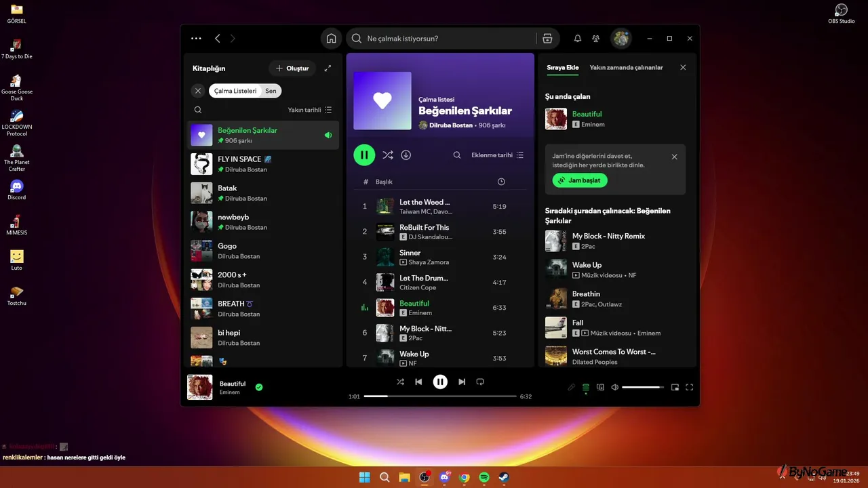Open the miniplayer
Screen dimensions: 868x488
[675, 387]
